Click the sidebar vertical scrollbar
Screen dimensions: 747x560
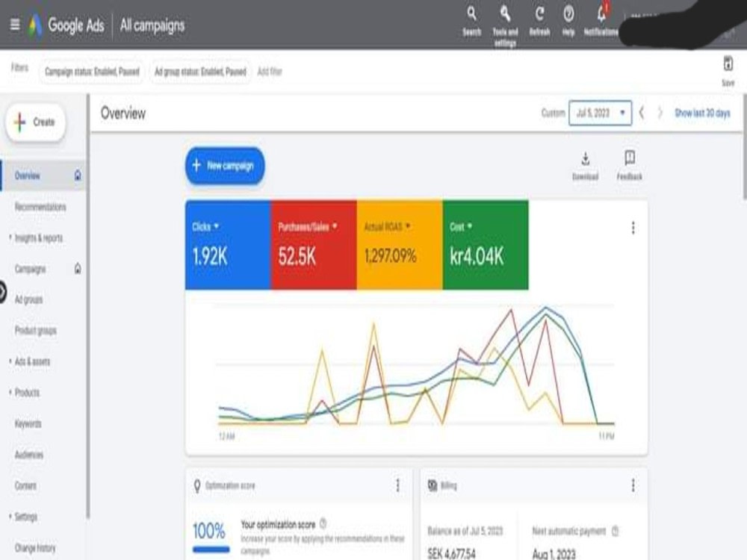click(88, 306)
